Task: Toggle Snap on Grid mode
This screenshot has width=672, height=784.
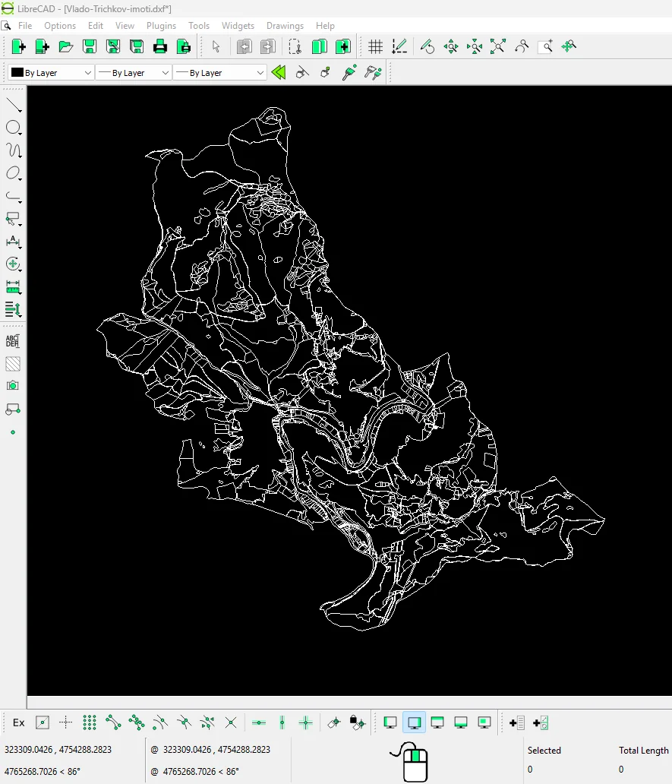Action: tap(90, 722)
